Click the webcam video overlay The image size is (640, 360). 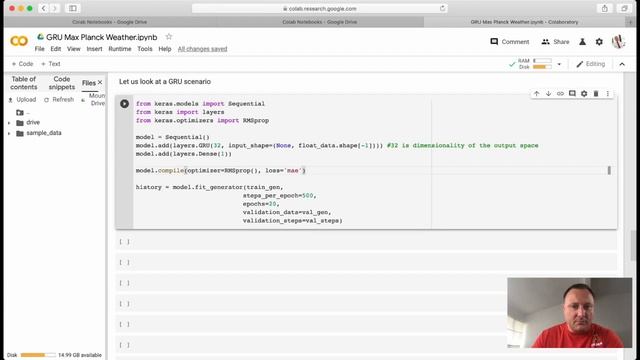coord(569,313)
